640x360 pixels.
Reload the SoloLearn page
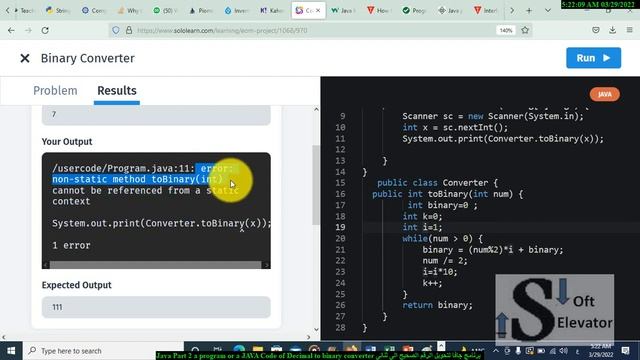pyautogui.click(x=45, y=30)
